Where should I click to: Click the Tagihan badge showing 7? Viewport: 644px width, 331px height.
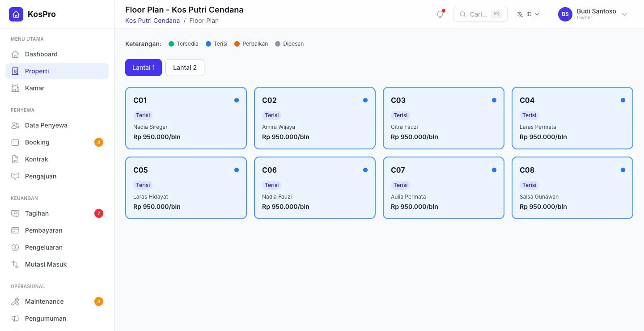click(x=99, y=213)
